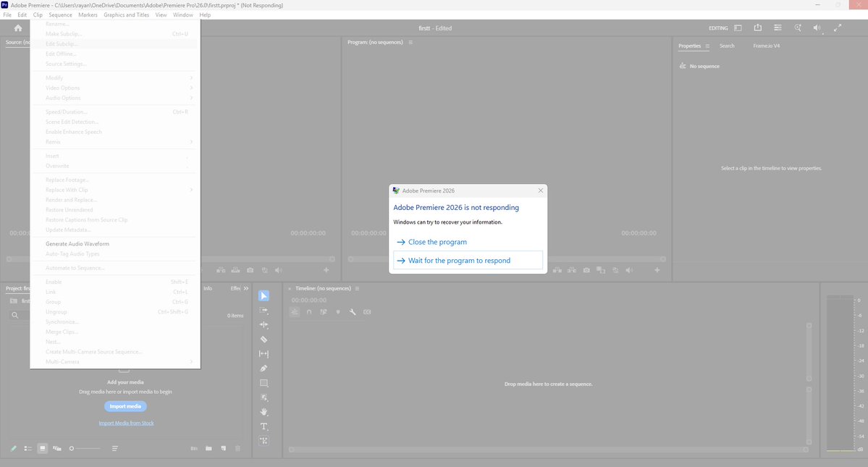Click the Export Frame camera icon in Program monitor
The width and height of the screenshot is (868, 467).
(586, 270)
